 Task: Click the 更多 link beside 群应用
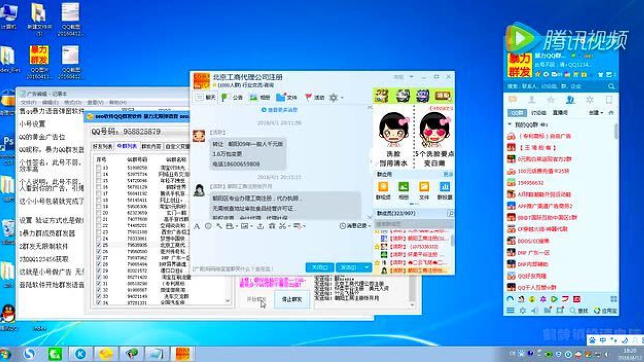448,174
